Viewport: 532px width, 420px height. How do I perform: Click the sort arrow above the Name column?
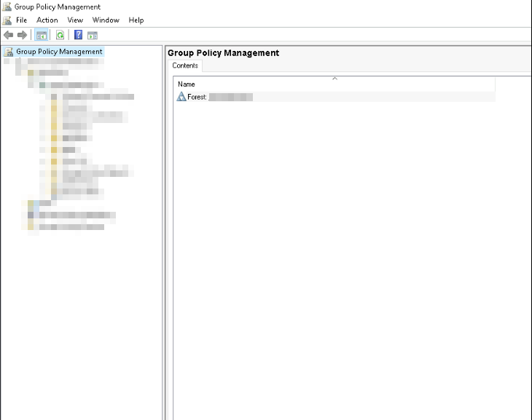(335, 78)
